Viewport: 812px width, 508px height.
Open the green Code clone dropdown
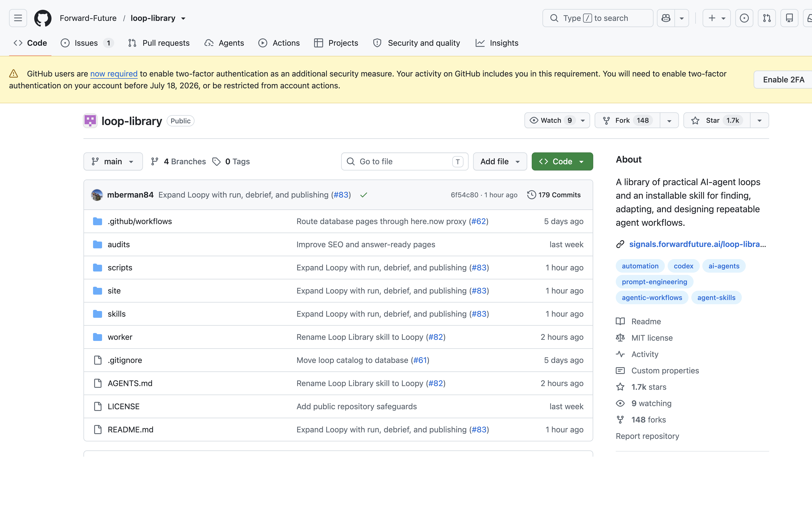(562, 162)
